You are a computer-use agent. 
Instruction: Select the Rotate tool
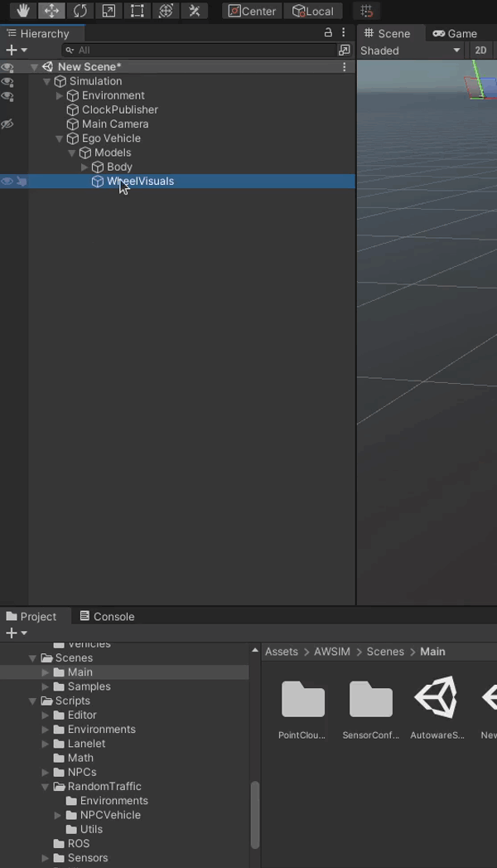coord(80,11)
